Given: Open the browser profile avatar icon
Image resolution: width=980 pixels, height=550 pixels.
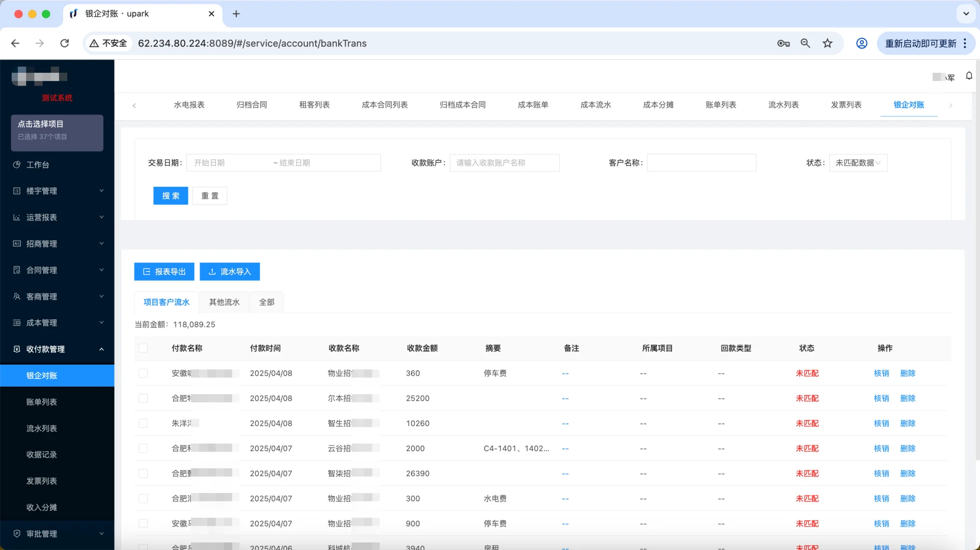Looking at the screenshot, I should pos(861,43).
